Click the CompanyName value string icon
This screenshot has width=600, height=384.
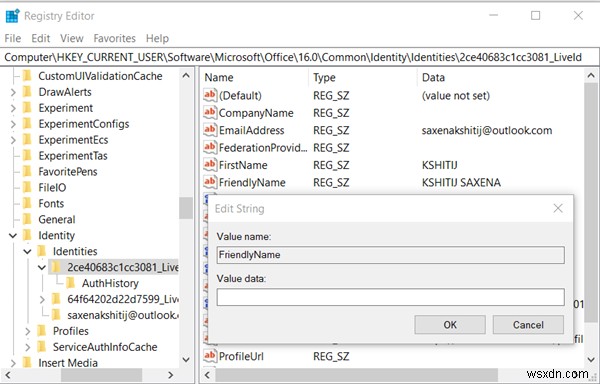210,113
